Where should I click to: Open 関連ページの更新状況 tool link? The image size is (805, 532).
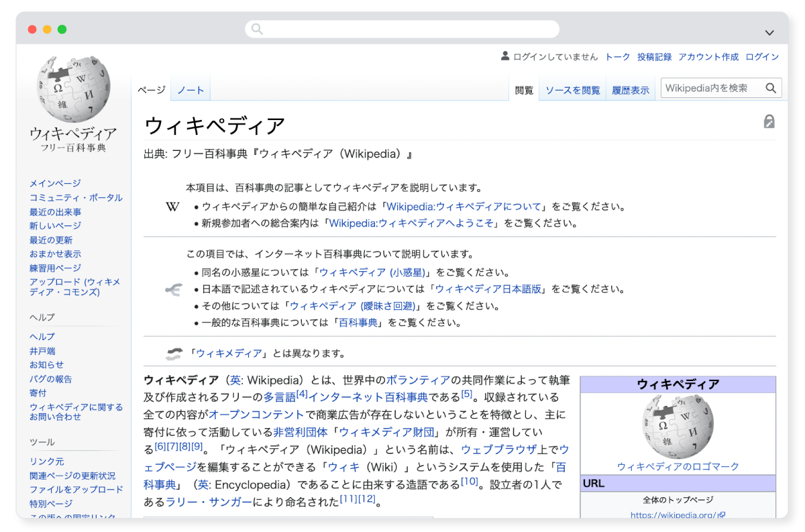[72, 476]
